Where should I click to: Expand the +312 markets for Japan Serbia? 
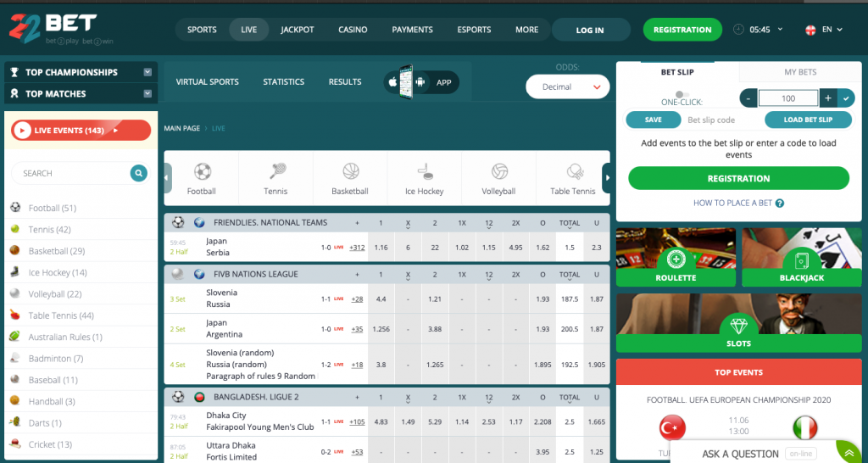tap(357, 248)
